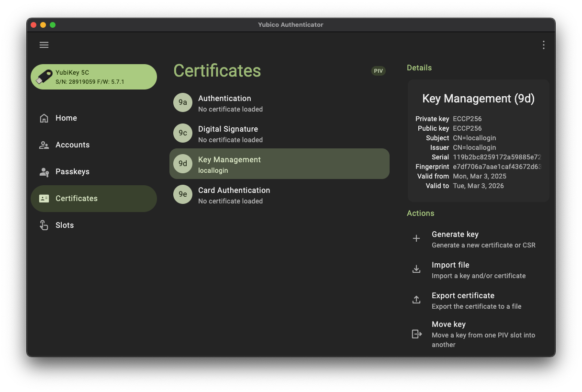This screenshot has height=392, width=582.
Task: Click the Fingerprint value e7df706a7aae1caf43672d63
Action: pos(497,167)
